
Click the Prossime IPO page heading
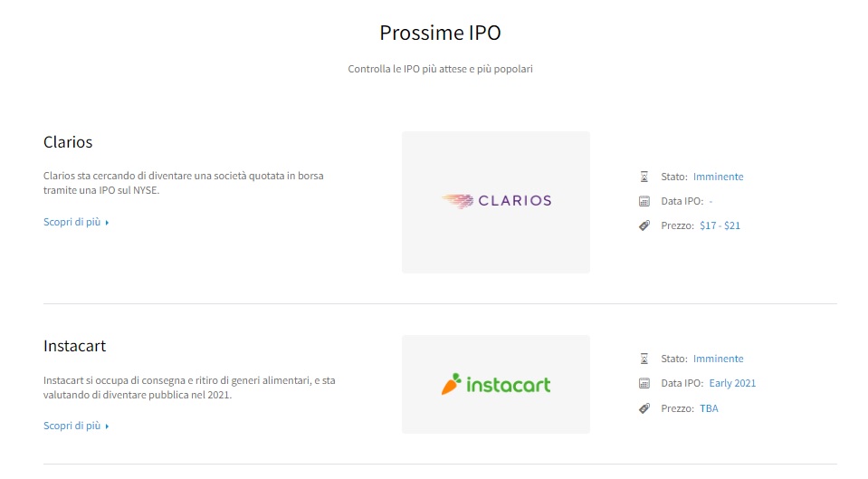pos(440,33)
